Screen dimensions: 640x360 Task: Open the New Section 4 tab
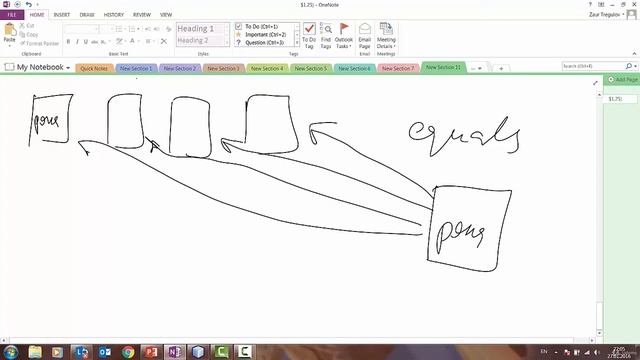[x=267, y=69]
